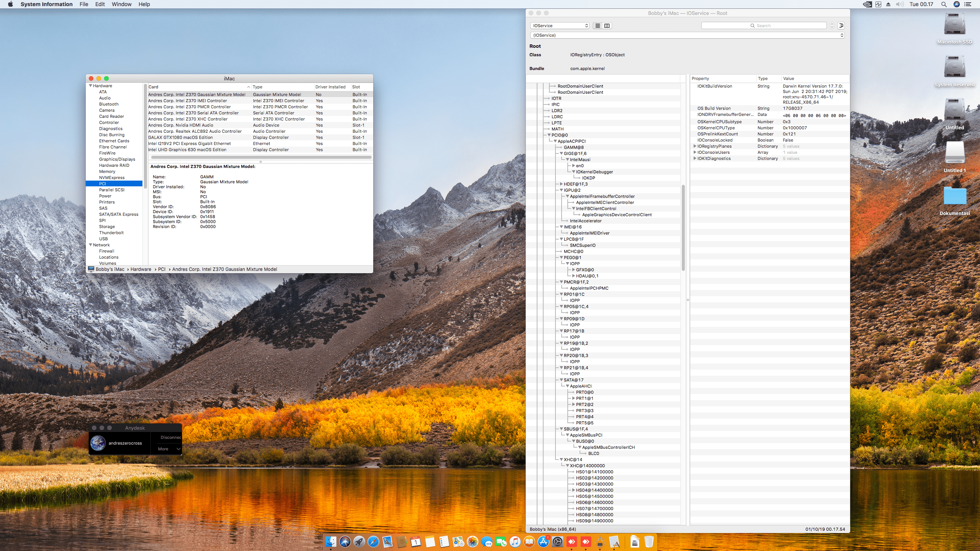Viewport: 980px width, 551px height.
Task: Open the App Store from the Dock
Action: 543,541
